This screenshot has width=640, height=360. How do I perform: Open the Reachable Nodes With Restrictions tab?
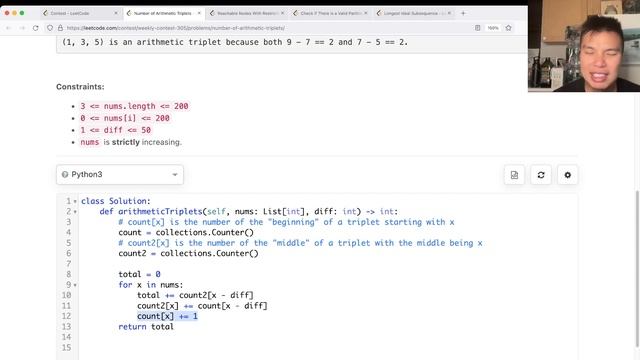[x=246, y=13]
